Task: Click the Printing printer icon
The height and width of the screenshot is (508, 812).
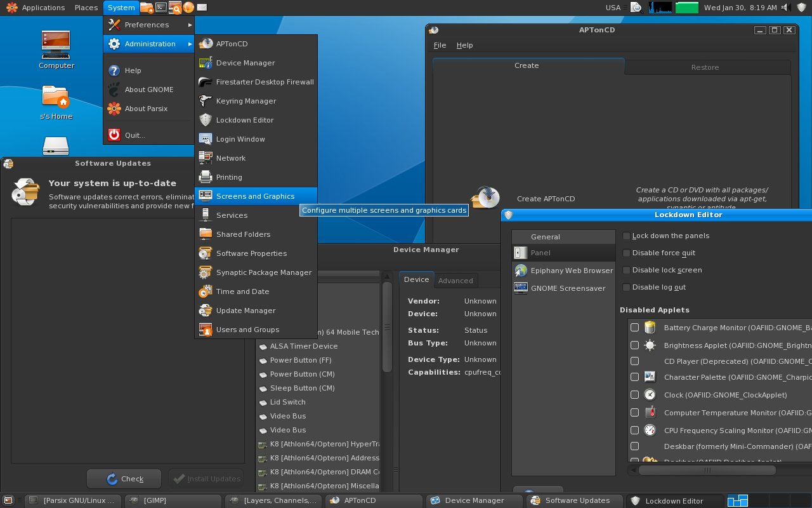Action: click(206, 177)
